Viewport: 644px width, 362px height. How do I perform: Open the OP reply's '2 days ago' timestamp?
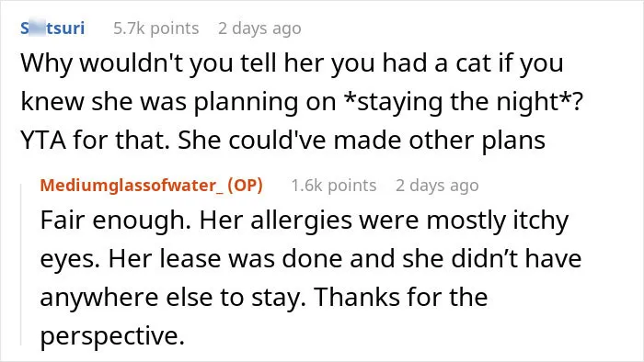coord(437,186)
